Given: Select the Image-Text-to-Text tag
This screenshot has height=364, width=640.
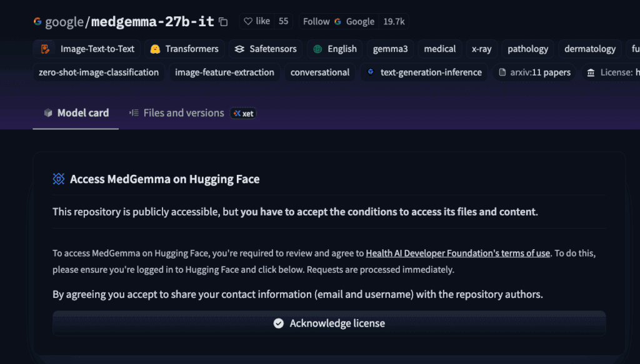Looking at the screenshot, I should click(87, 49).
